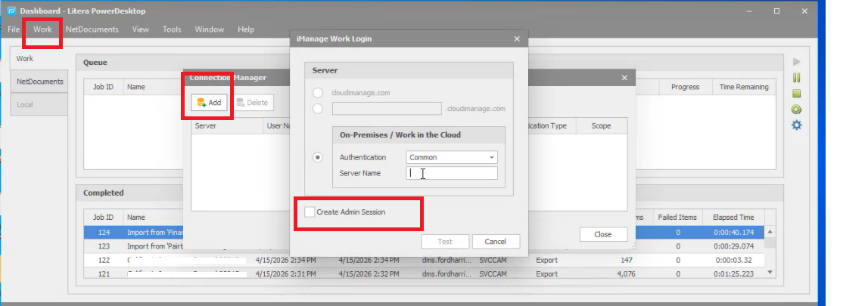Click the Completed list scroll up arrow

click(x=770, y=231)
